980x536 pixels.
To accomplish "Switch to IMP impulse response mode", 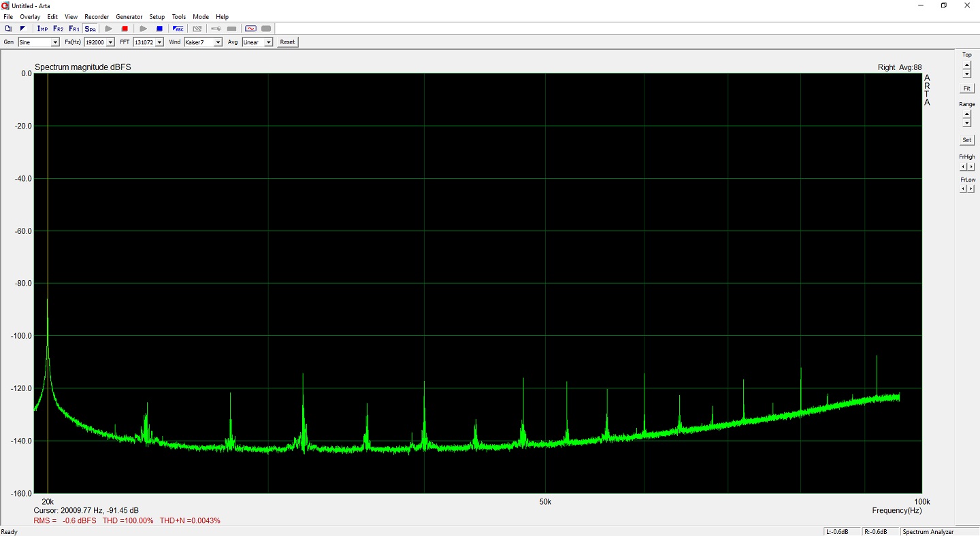I will coord(42,29).
